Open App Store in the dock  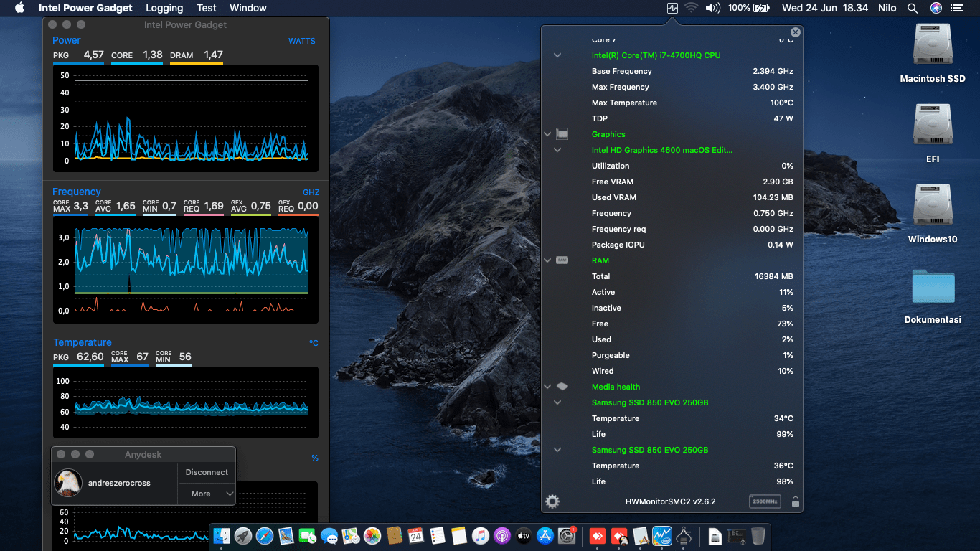[x=545, y=535]
